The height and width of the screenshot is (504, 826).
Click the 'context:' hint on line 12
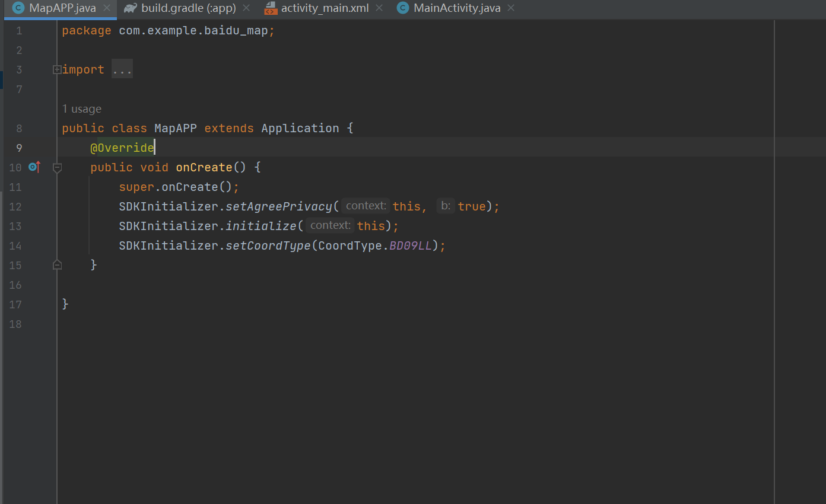coord(366,206)
